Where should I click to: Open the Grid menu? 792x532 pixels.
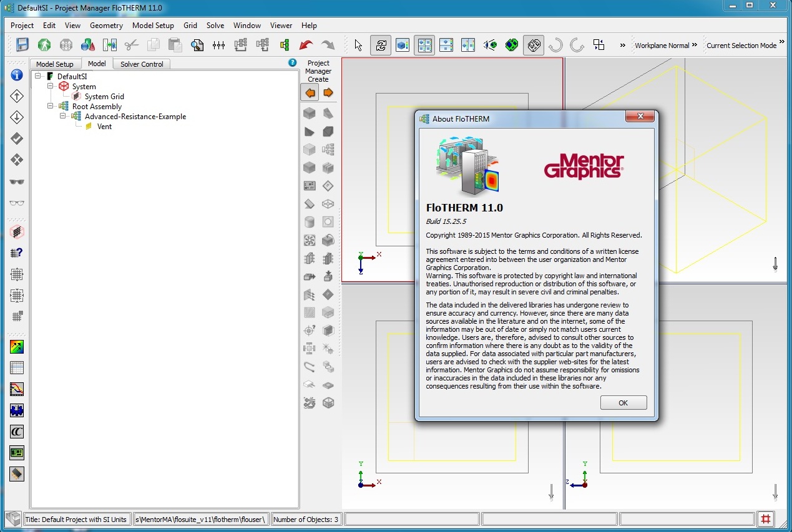(190, 26)
